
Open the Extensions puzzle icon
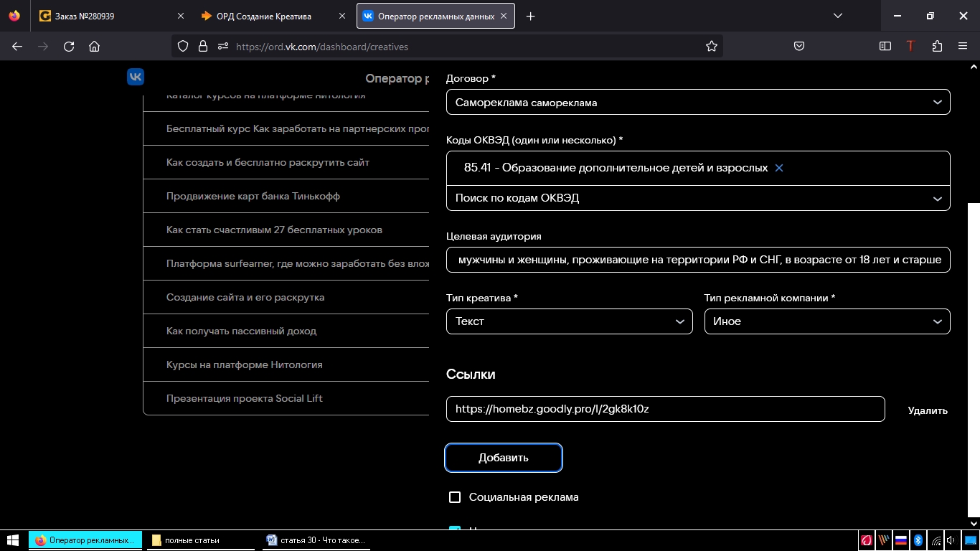pos(937,47)
